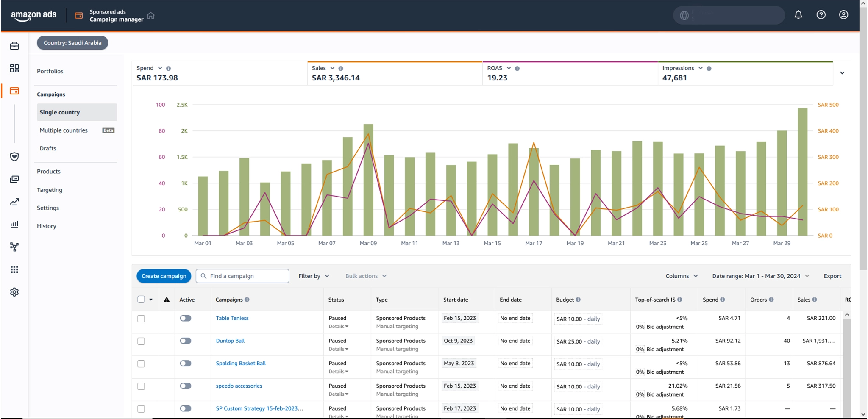
Task: Toggle the Table Teniess campaign active switch
Action: coord(185,318)
